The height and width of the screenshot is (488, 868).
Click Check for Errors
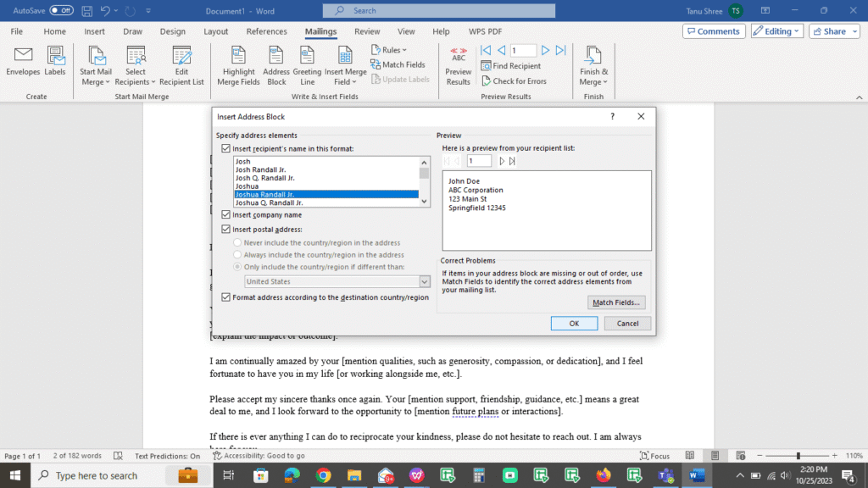515,80
